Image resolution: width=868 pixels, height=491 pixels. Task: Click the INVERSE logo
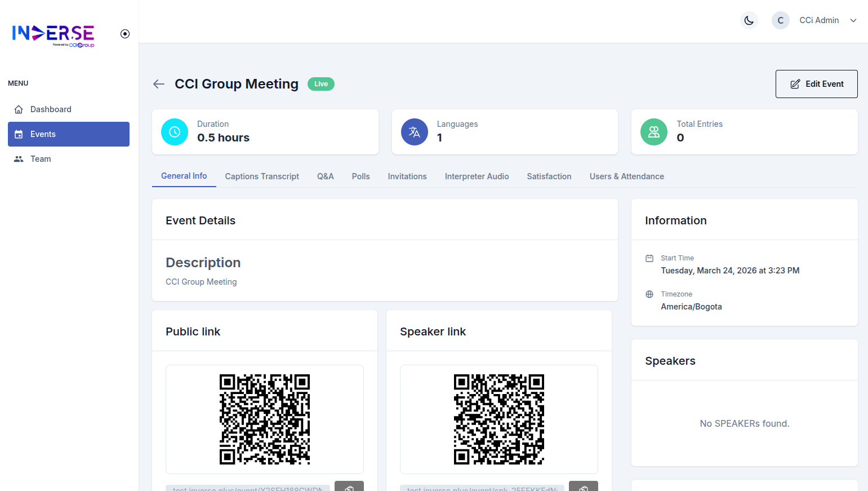[x=54, y=34]
